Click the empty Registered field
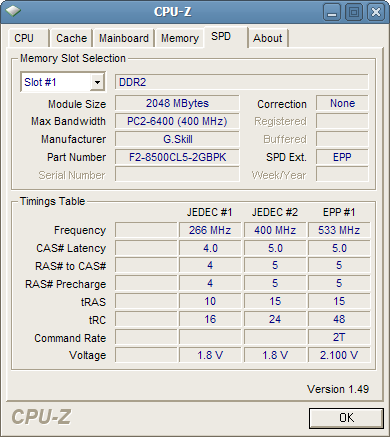The width and height of the screenshot is (390, 437). tap(342, 121)
